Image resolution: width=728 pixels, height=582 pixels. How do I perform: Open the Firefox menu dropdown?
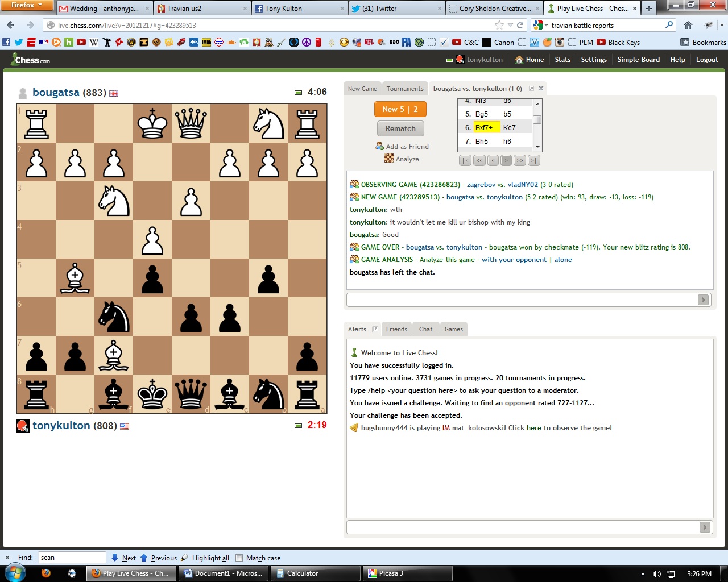(x=27, y=5)
